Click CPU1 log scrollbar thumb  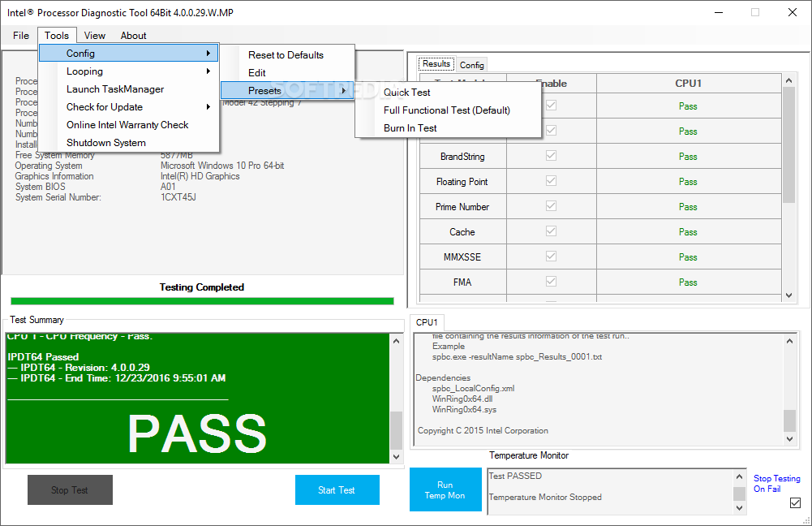[789, 420]
